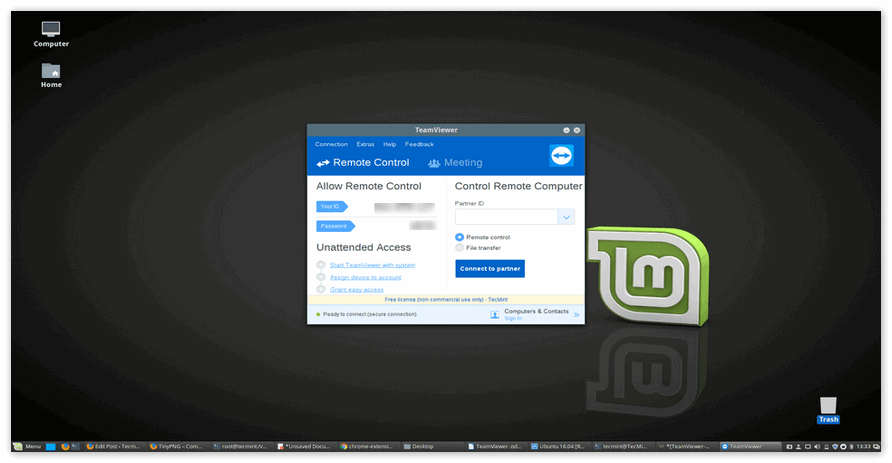Open the Linux Mint Menu
The width and height of the screenshot is (892, 463).
click(27, 446)
